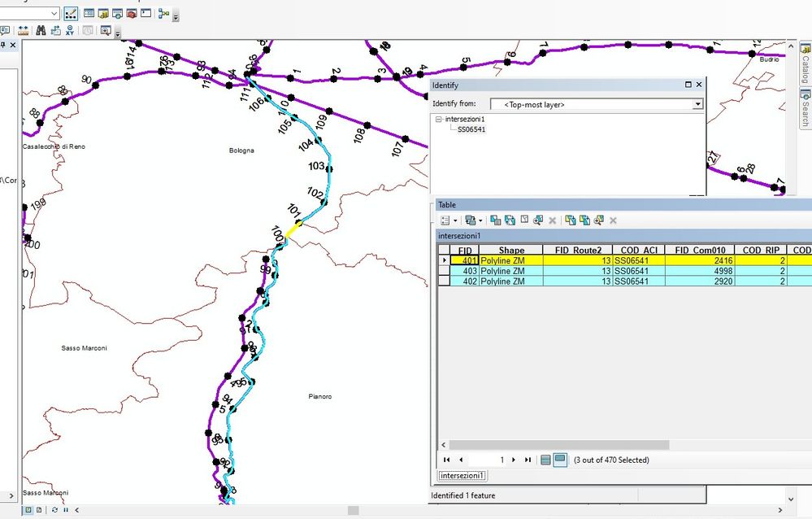Click Select By Attributes in Table toolbar
Image resolution: width=812 pixels, height=519 pixels.
coord(495,220)
